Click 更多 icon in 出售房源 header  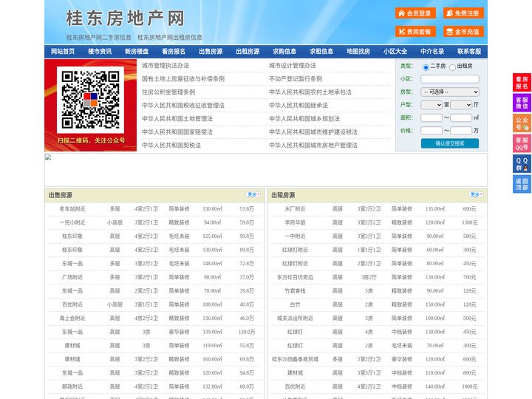(253, 194)
